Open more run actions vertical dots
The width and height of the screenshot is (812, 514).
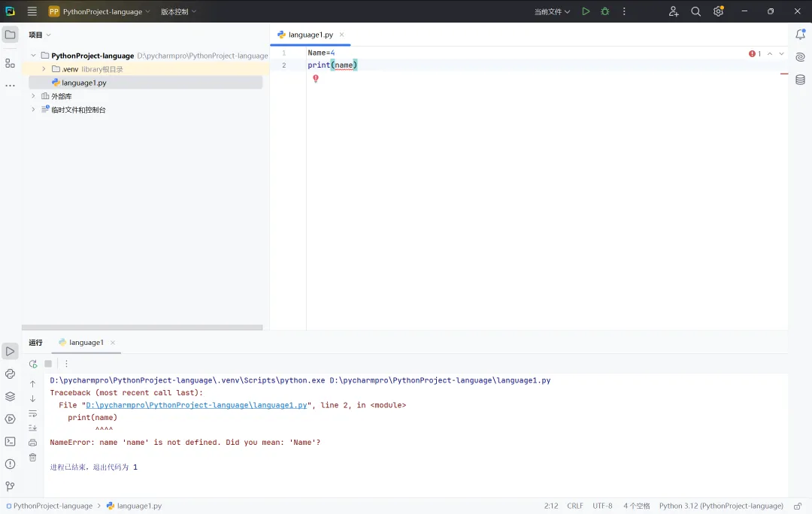(x=624, y=11)
